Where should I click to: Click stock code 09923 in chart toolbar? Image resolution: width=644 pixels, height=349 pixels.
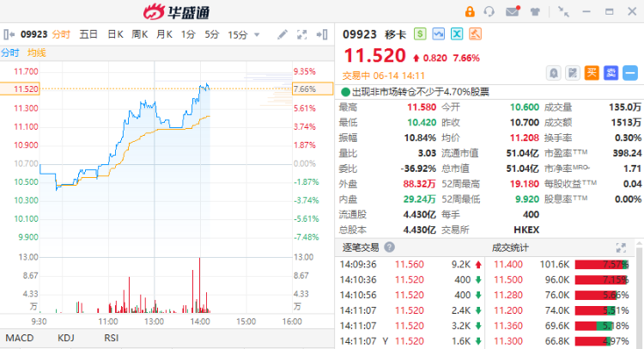pyautogui.click(x=34, y=34)
